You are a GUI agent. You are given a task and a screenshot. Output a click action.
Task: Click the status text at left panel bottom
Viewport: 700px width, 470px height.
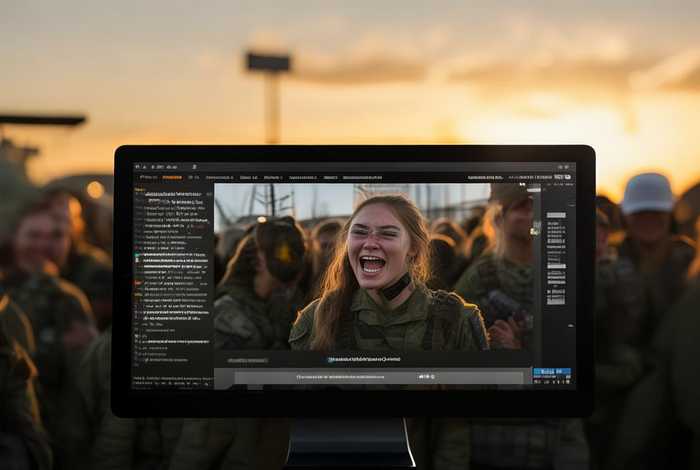coord(172,380)
